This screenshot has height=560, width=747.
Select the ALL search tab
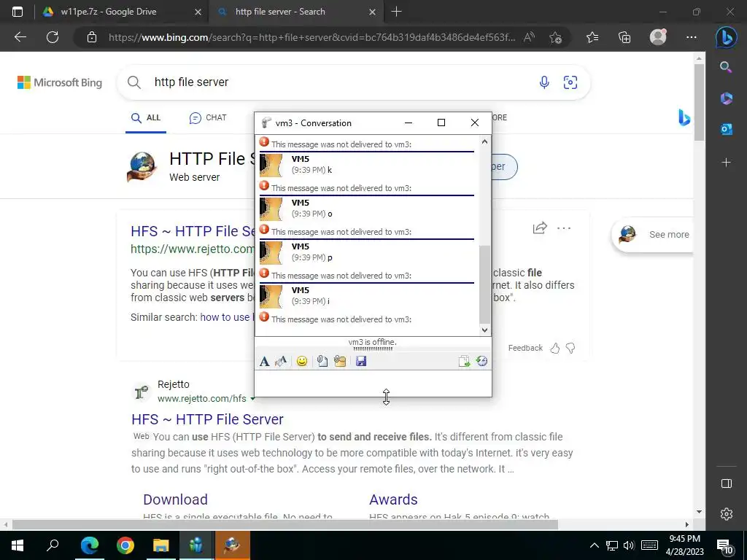pyautogui.click(x=146, y=117)
